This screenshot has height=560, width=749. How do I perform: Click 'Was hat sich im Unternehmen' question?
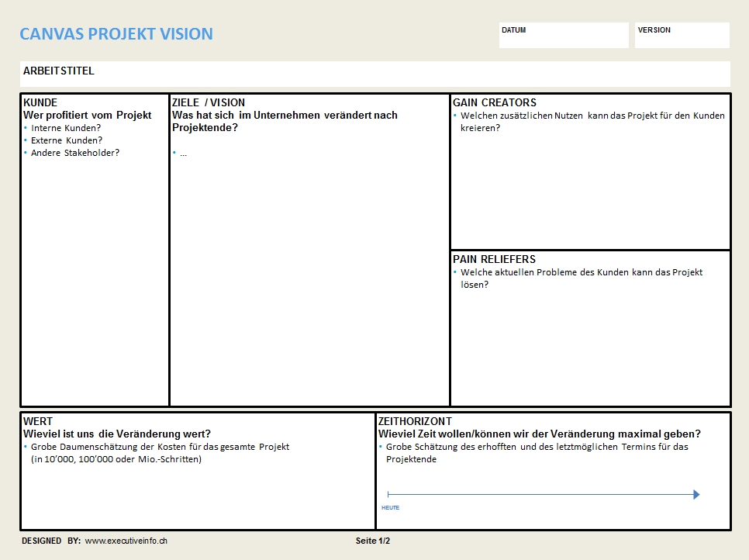(285, 121)
